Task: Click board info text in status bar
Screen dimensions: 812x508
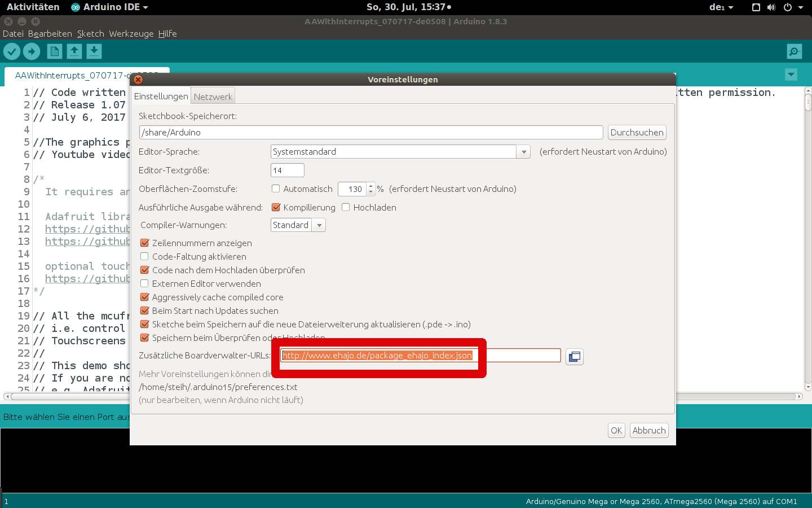Action: click(x=661, y=501)
